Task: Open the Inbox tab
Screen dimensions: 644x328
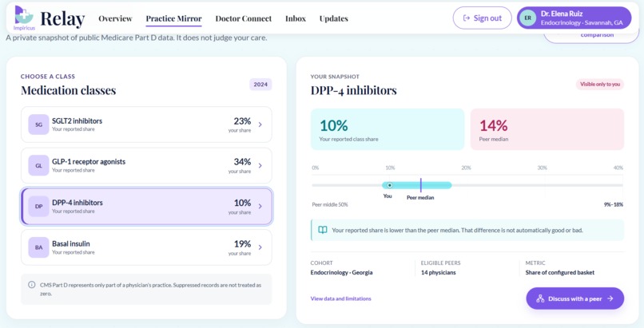Action: (x=296, y=18)
